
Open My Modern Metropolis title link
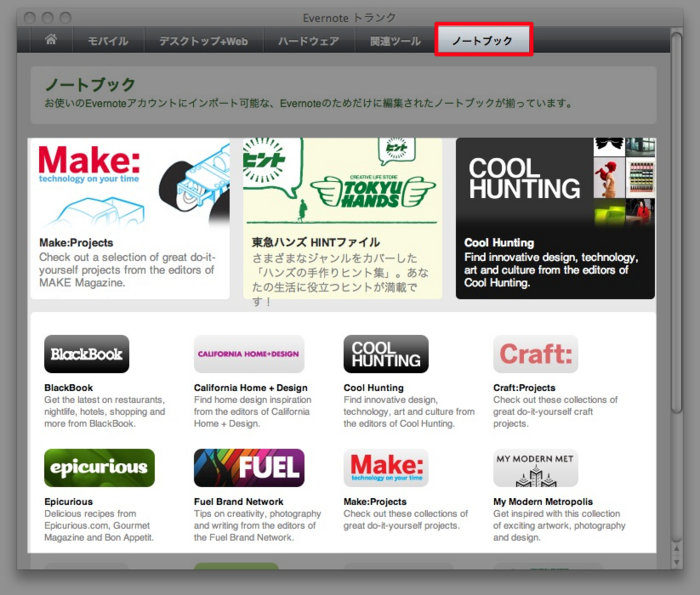543,501
